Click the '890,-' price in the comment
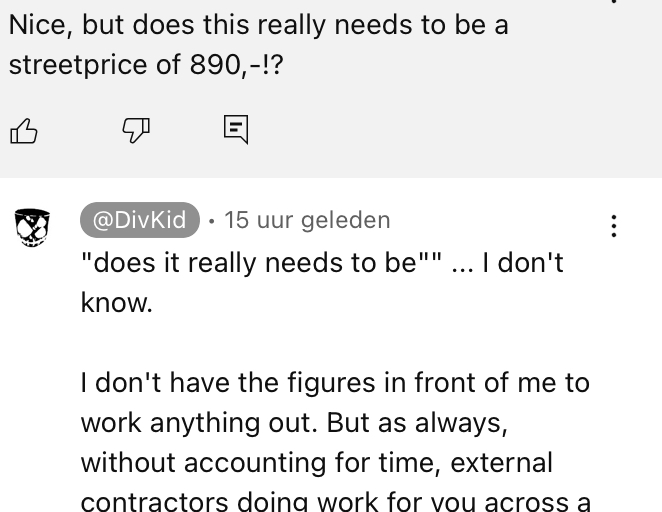The image size is (662, 512). tap(225, 65)
